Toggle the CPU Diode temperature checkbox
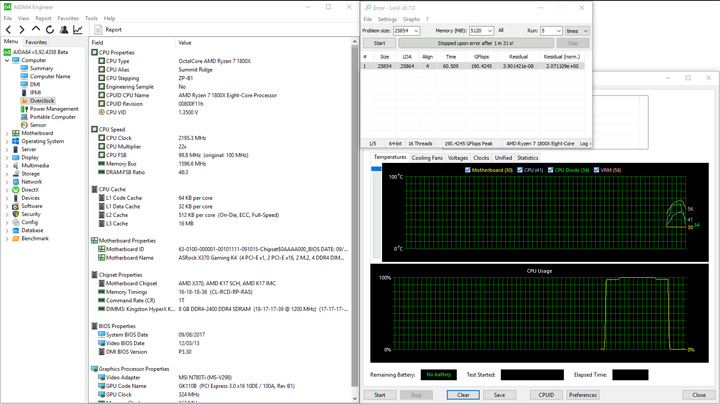This screenshot has width=720, height=405. 550,170
